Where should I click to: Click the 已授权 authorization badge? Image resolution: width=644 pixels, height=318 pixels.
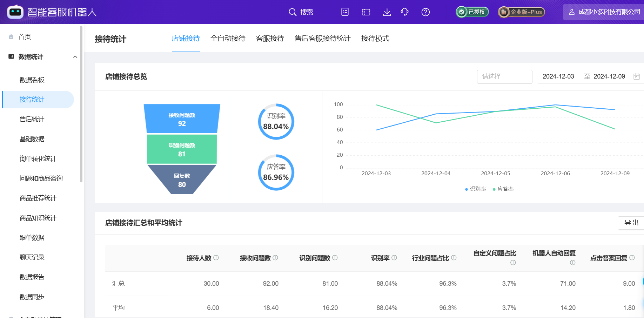point(472,12)
